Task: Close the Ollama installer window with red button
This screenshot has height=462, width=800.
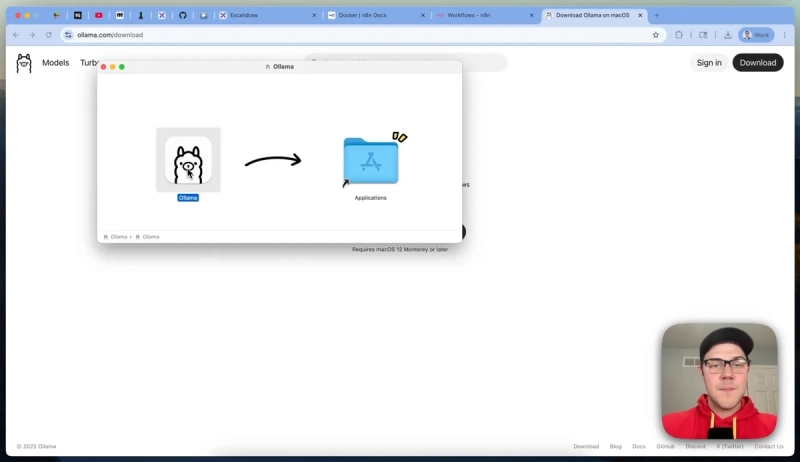Action: 104,67
